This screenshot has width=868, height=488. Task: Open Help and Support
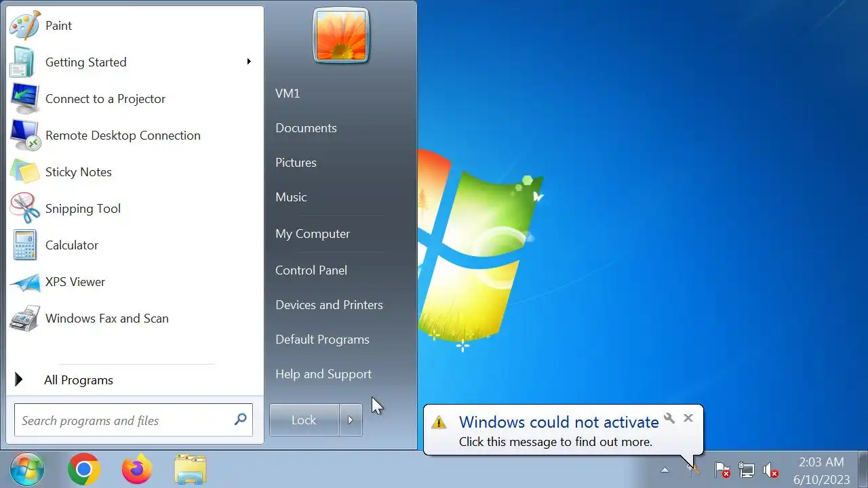coord(323,374)
